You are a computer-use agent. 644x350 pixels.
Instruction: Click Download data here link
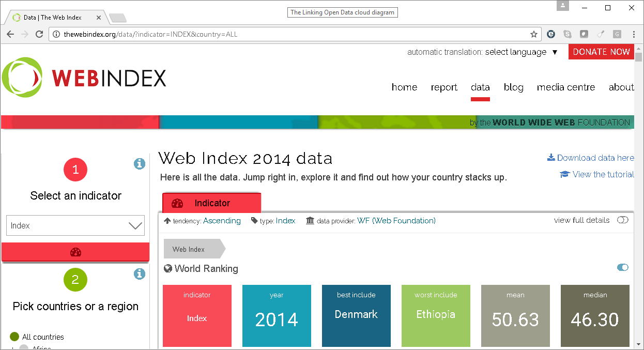click(591, 158)
